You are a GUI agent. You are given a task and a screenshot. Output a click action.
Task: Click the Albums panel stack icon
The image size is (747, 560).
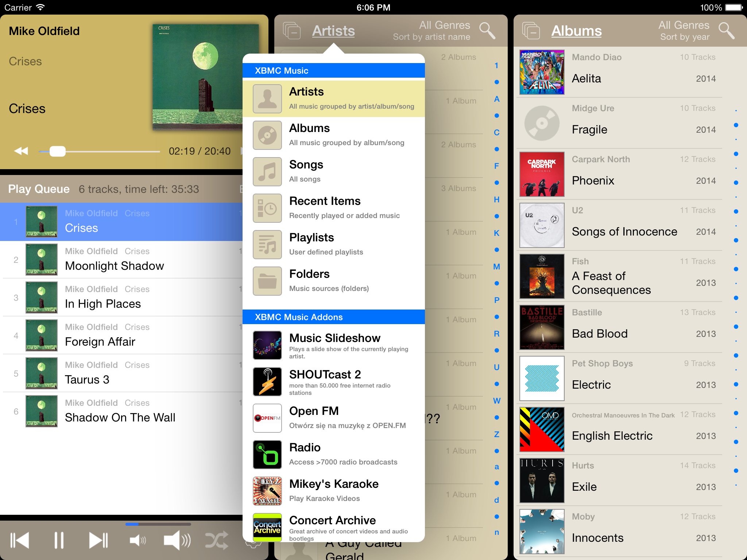[531, 31]
